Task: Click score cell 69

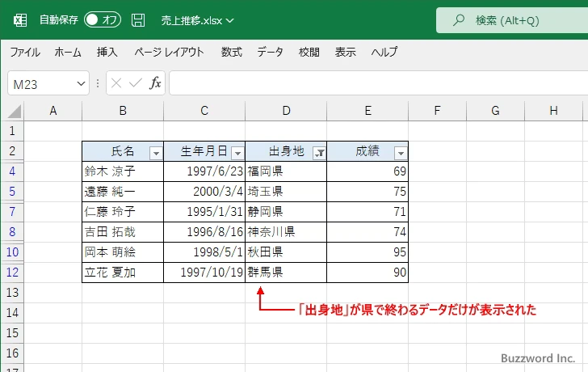Action: 367,171
